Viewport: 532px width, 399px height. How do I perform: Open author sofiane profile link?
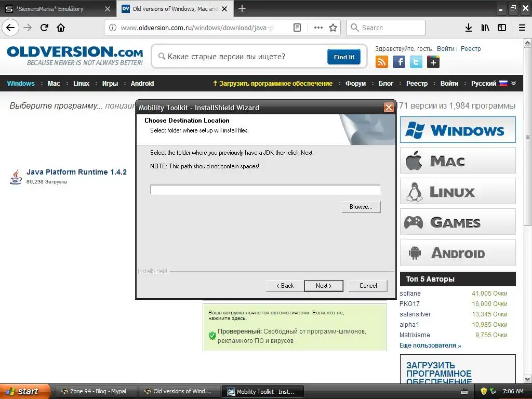point(410,294)
